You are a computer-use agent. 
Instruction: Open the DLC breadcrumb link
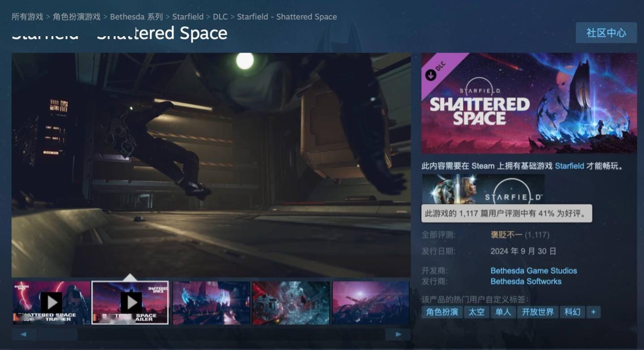coord(220,17)
